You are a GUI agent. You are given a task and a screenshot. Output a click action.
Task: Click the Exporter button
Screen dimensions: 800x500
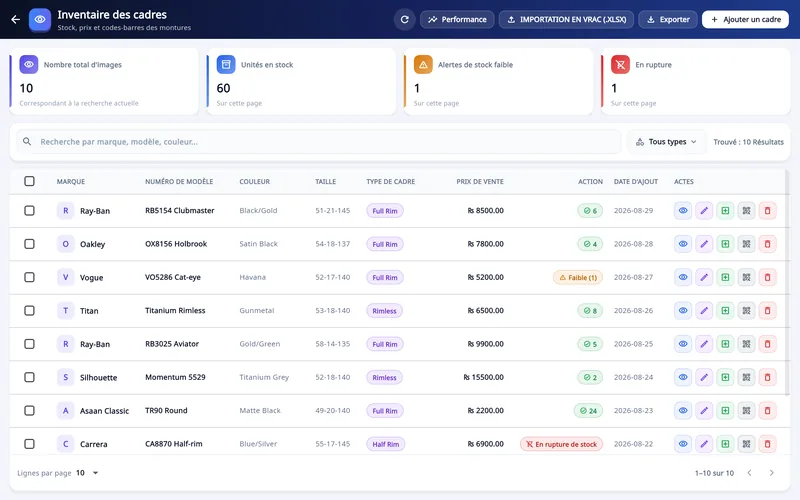[x=668, y=19]
